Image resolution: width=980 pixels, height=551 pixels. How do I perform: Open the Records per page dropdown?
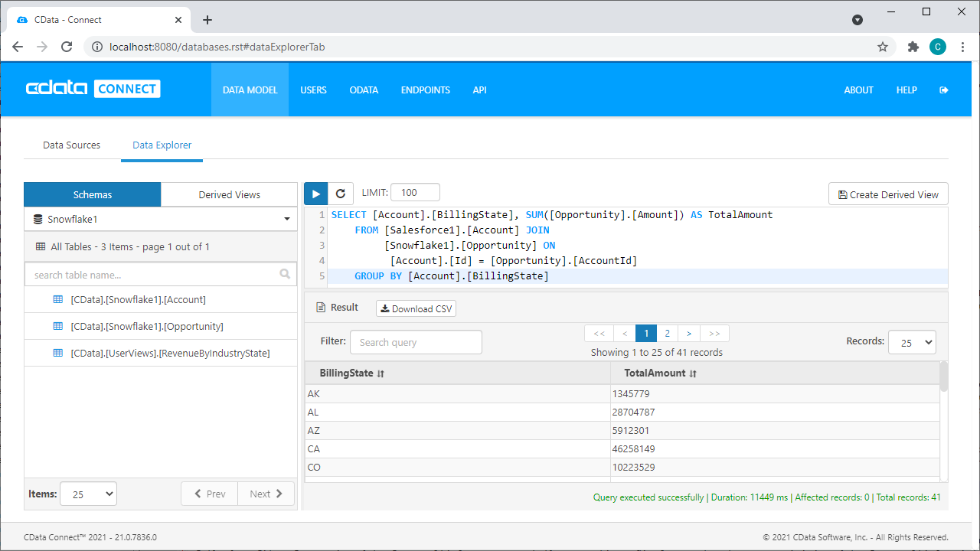coord(911,343)
